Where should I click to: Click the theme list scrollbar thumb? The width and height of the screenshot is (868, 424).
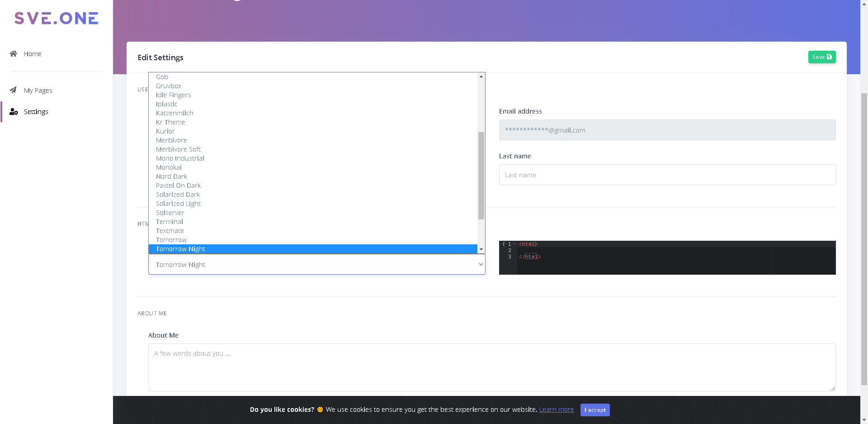click(481, 176)
